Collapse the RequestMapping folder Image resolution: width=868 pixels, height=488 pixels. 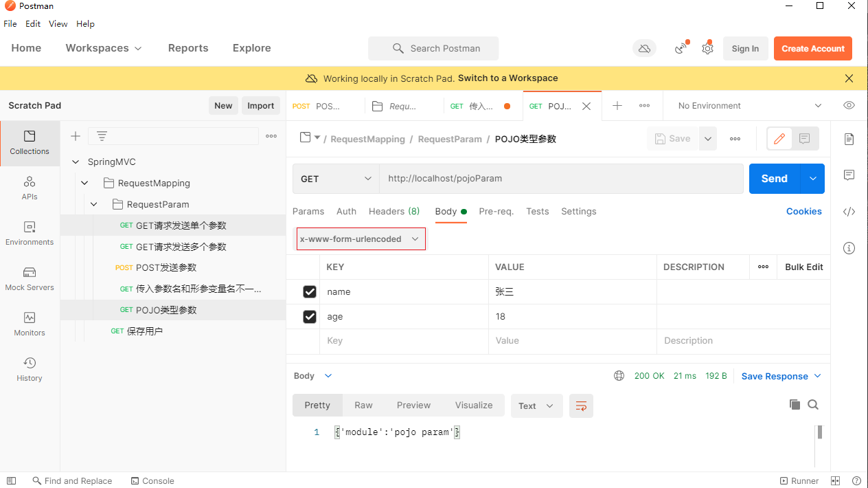click(x=85, y=184)
